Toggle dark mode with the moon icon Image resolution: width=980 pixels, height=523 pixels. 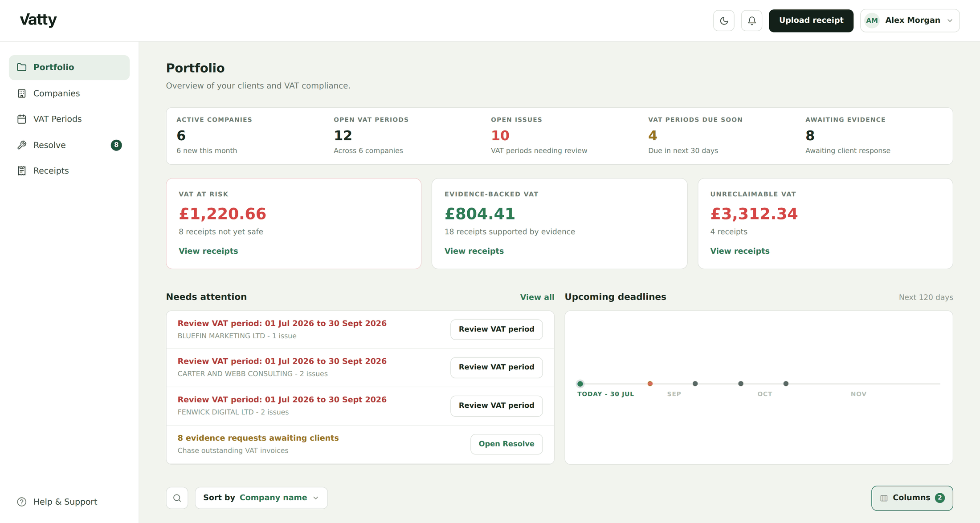(x=724, y=20)
